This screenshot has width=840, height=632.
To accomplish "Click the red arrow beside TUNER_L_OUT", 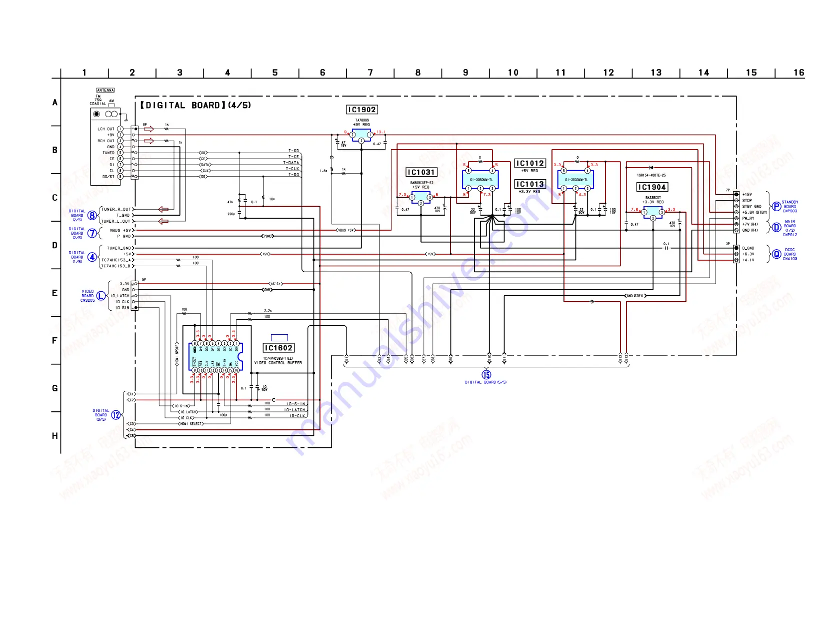I will coord(163,221).
